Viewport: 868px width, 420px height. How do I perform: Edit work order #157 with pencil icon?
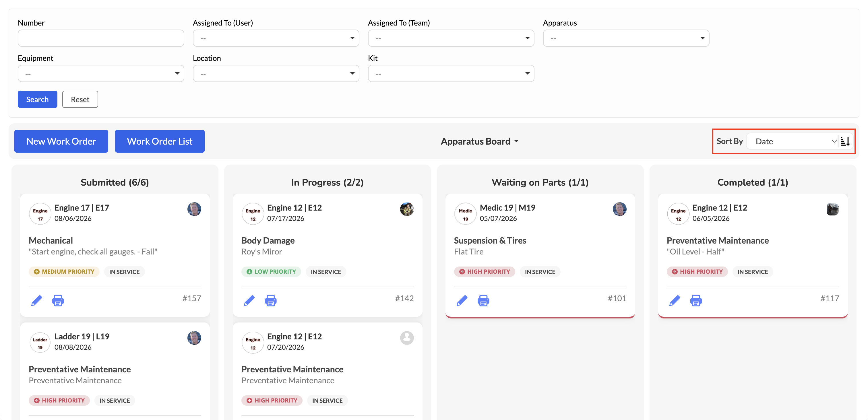click(37, 300)
